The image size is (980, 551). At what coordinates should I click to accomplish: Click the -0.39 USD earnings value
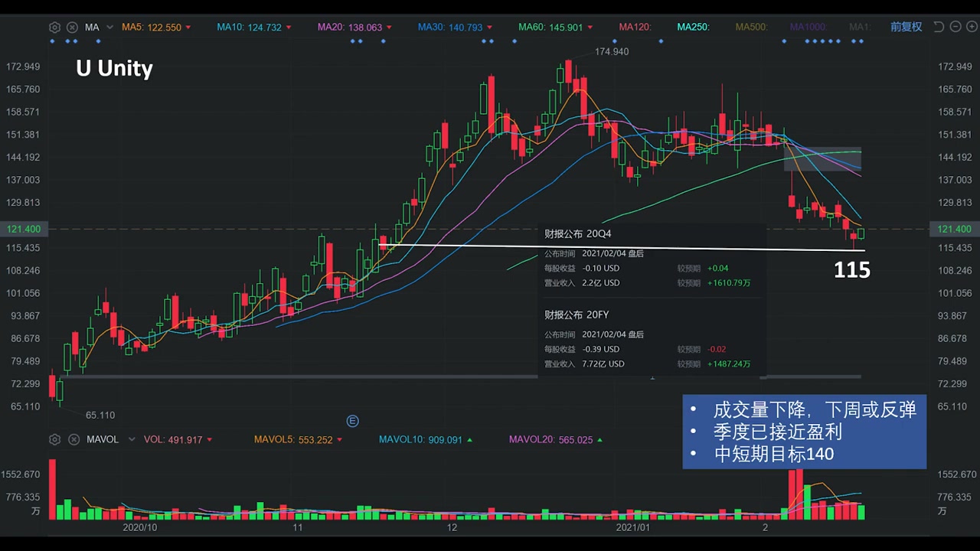pos(601,350)
